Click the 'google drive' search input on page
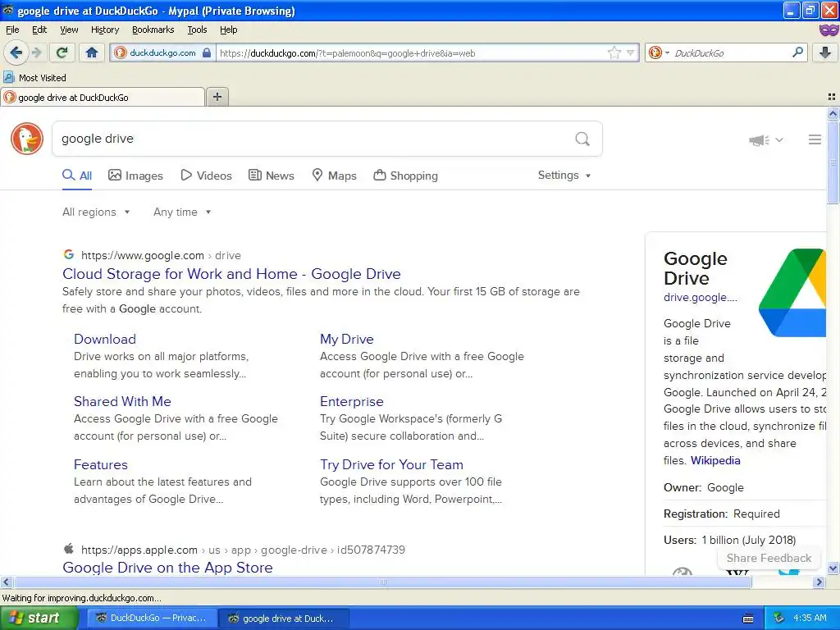The width and height of the screenshot is (840, 630). pos(313,139)
